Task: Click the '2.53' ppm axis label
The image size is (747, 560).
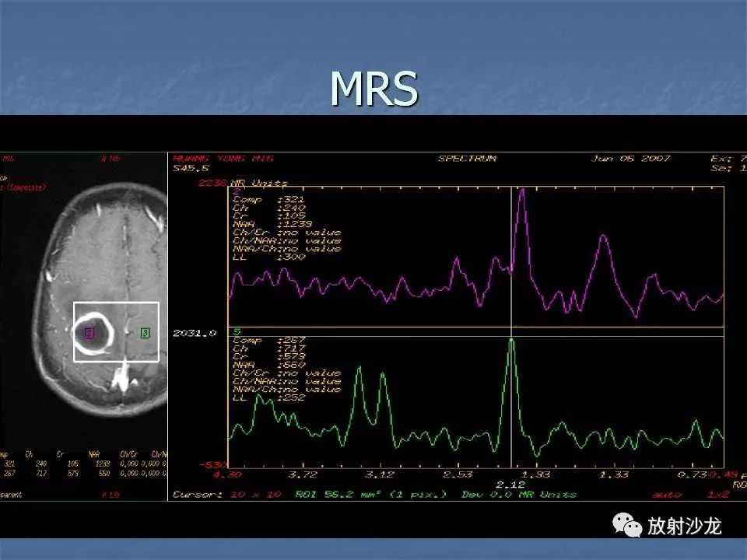Action: coord(458,474)
